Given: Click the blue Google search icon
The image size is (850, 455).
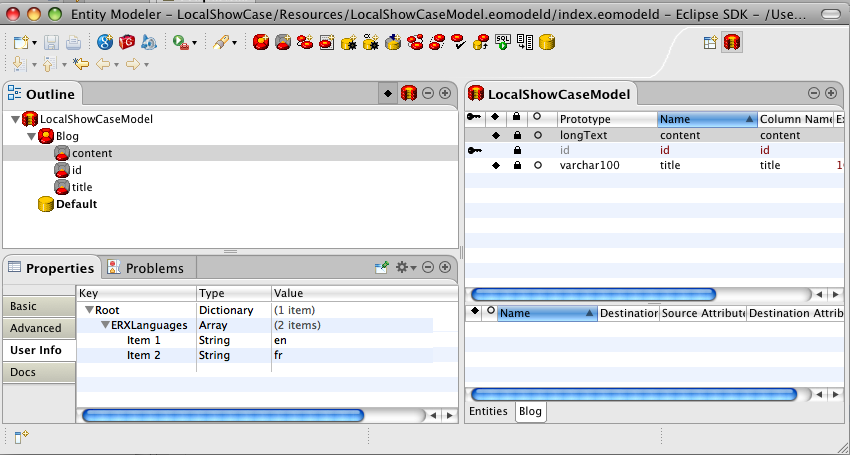Looking at the screenshot, I should click(105, 42).
